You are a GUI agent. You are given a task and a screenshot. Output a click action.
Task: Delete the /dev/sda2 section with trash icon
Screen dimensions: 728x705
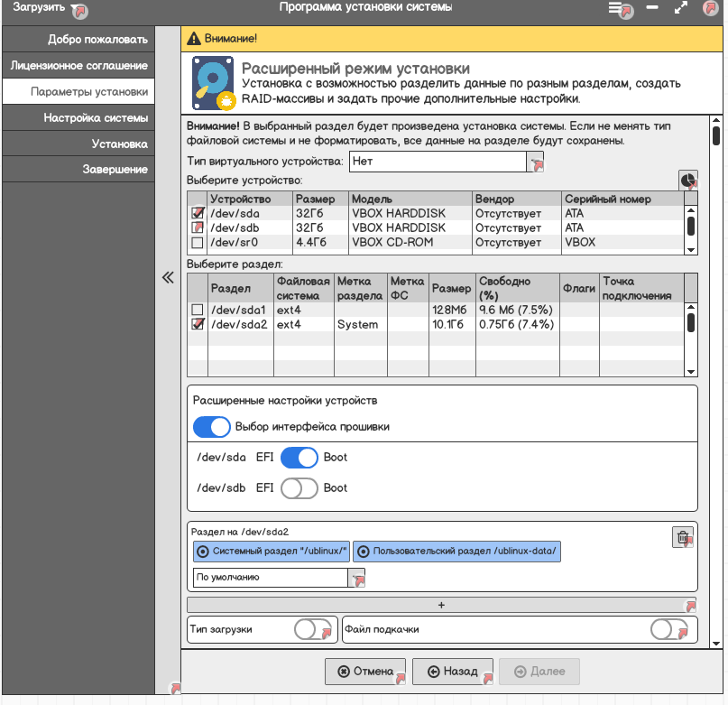click(x=683, y=537)
